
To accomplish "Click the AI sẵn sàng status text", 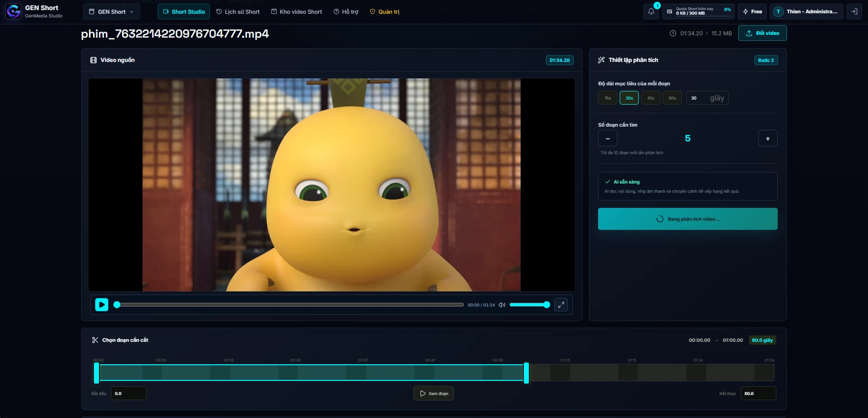I will tap(626, 182).
